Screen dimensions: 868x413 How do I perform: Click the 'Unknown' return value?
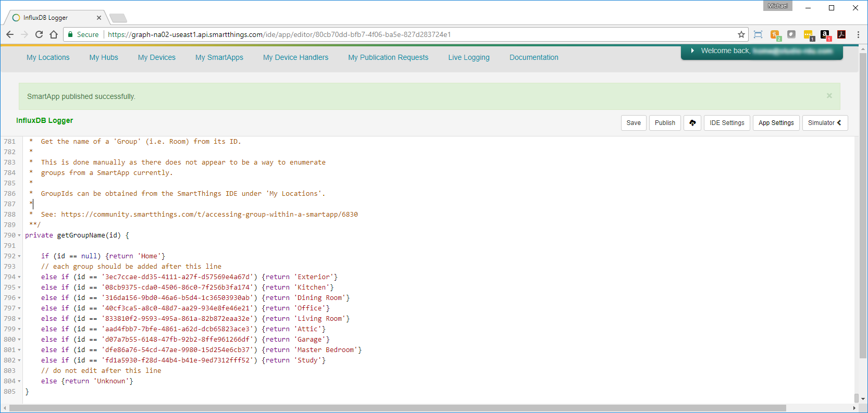point(111,381)
